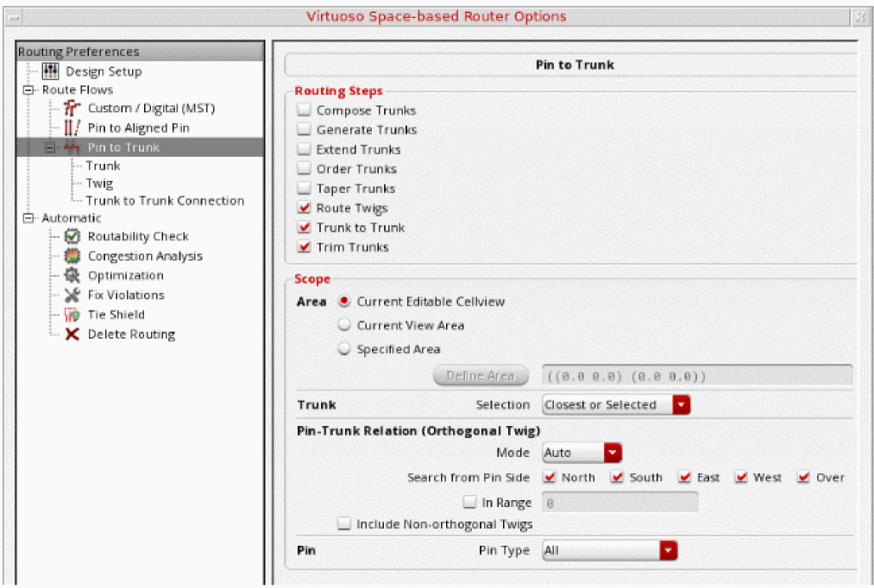Uncheck the Trim Trunks checkbox

click(x=304, y=247)
